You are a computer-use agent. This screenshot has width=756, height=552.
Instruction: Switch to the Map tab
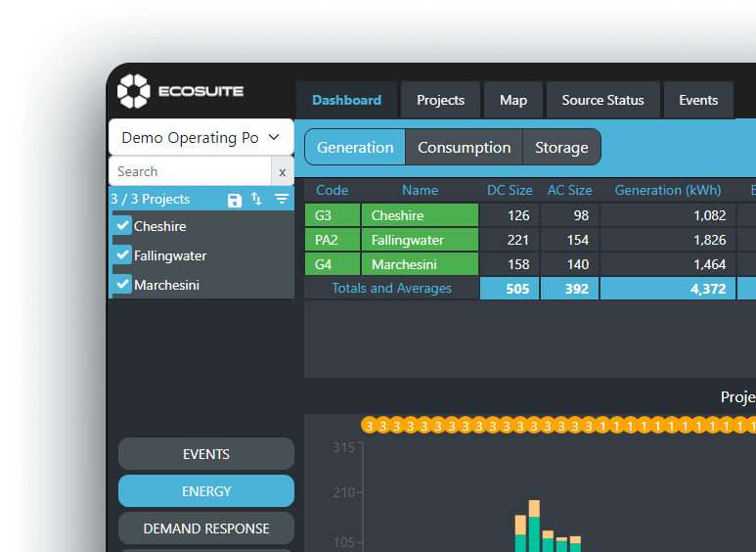[x=513, y=100]
